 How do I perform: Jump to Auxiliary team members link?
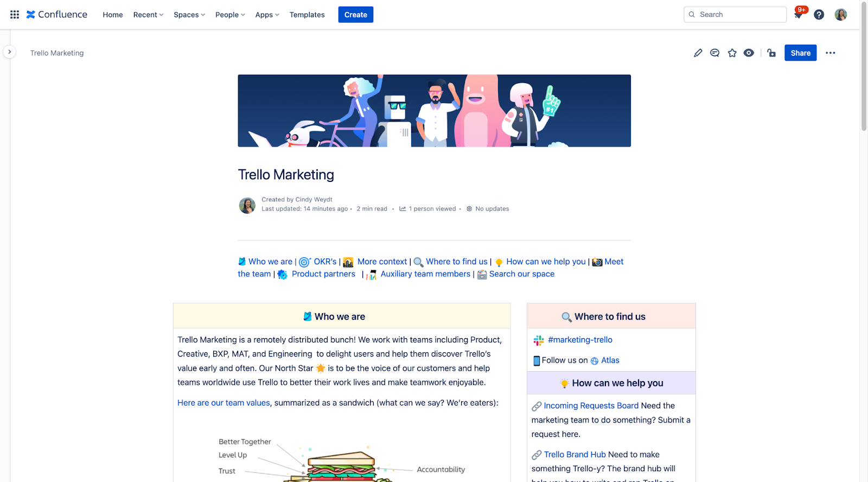tap(425, 274)
